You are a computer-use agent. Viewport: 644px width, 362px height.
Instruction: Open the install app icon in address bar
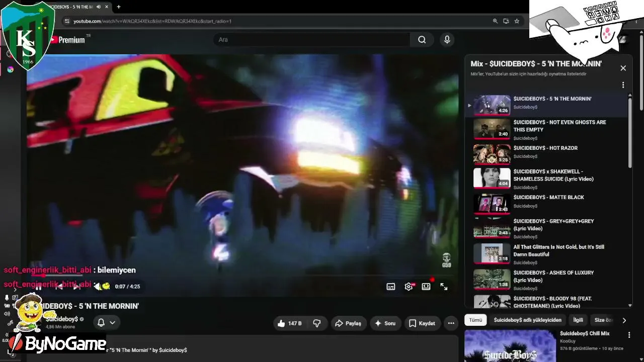pos(506,21)
